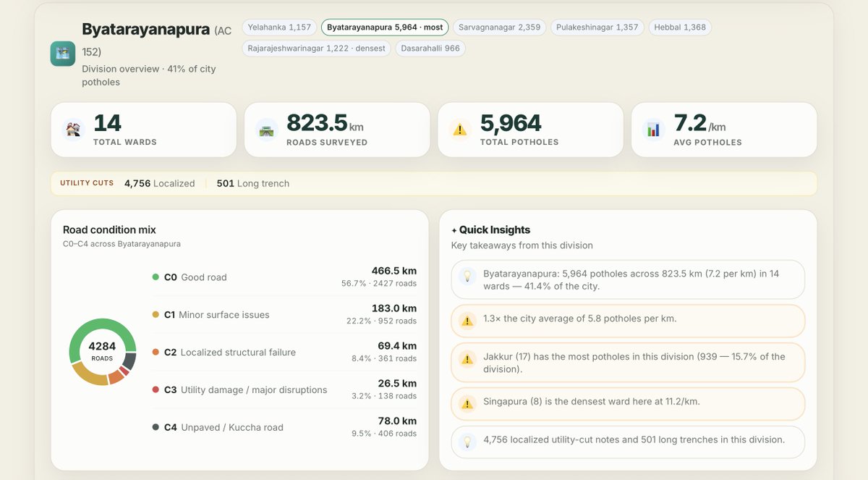The height and width of the screenshot is (480, 868).
Task: Click the 466.5 km value
Action: click(394, 271)
